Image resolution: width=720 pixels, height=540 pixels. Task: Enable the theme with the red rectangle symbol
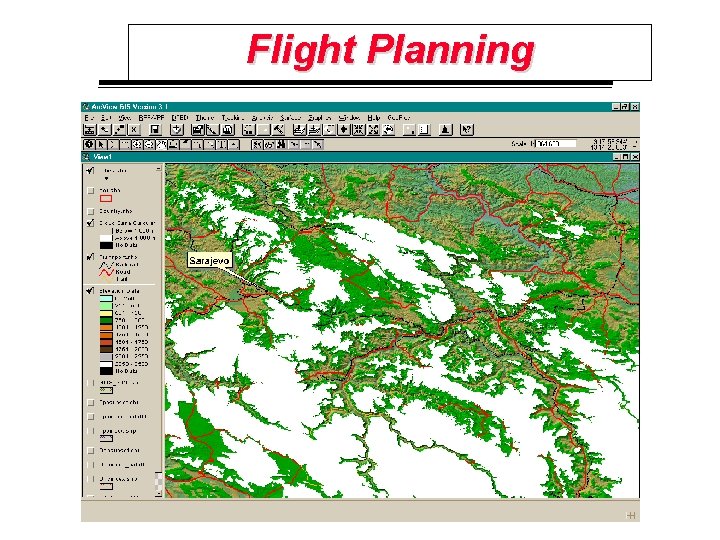(90, 190)
